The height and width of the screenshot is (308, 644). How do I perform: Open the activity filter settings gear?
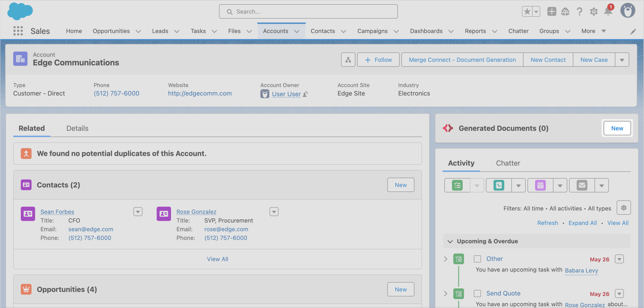pos(623,208)
